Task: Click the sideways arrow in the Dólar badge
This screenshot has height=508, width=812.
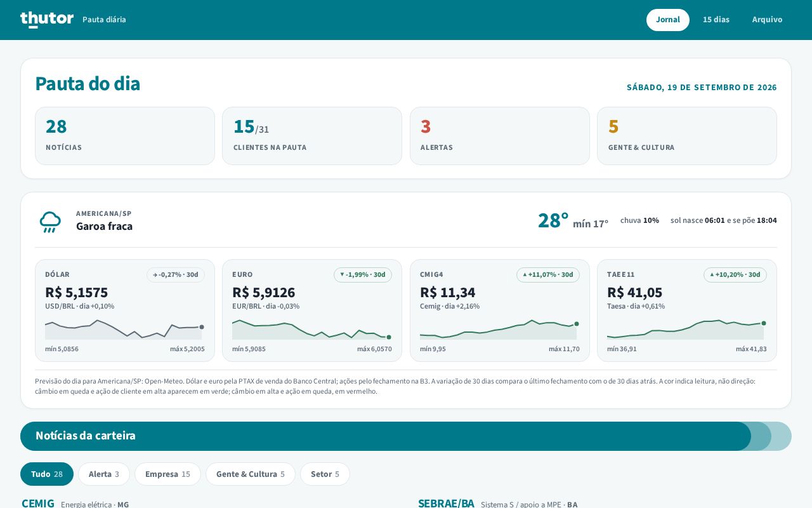Action: coord(155,275)
